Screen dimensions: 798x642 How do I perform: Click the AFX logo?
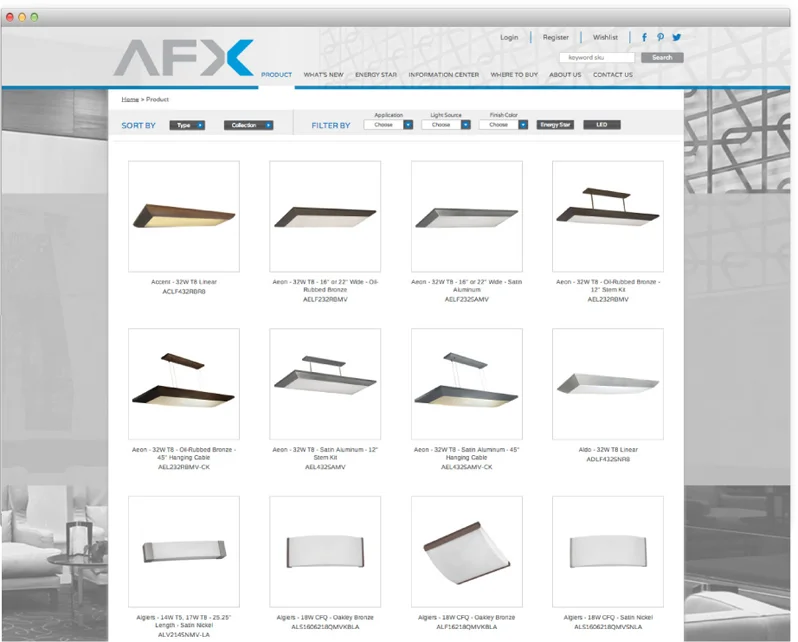(x=184, y=58)
